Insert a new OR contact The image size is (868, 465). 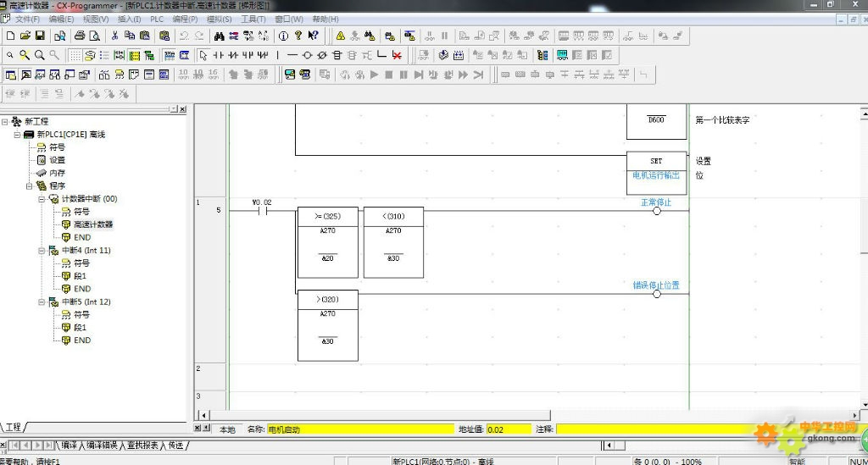[x=248, y=55]
